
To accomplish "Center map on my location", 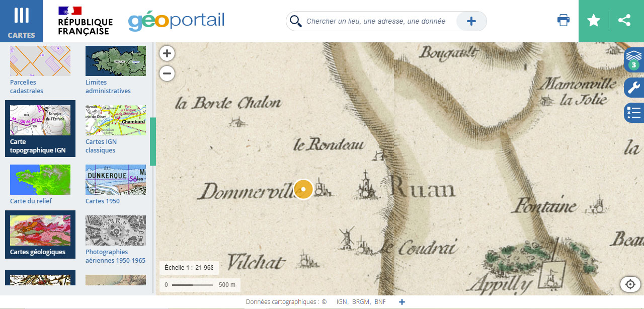I will [630, 284].
